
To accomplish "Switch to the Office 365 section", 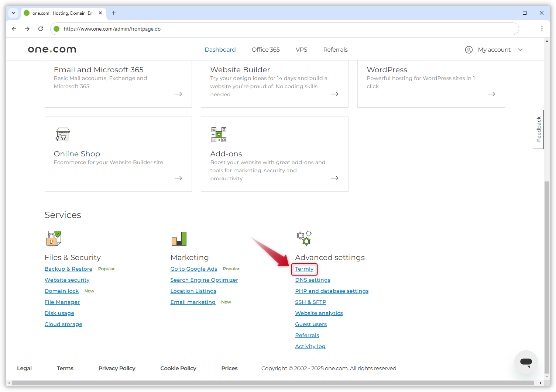I will pos(265,49).
